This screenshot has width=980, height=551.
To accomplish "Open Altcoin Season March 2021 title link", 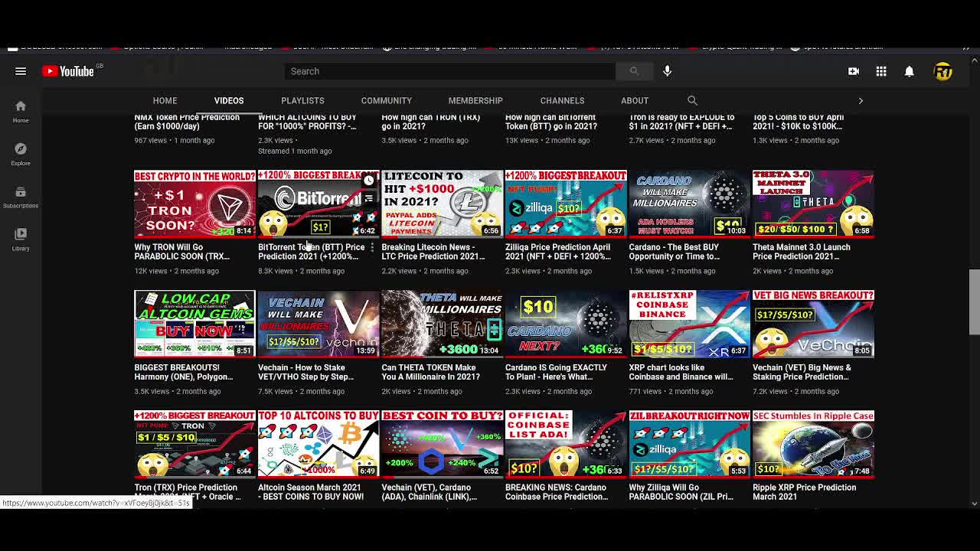I will [x=311, y=492].
